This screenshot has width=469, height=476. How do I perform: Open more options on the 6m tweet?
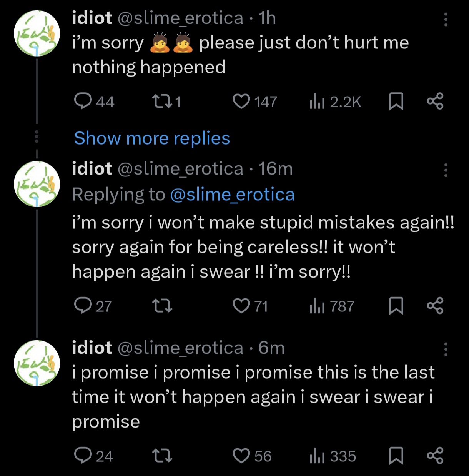click(446, 349)
